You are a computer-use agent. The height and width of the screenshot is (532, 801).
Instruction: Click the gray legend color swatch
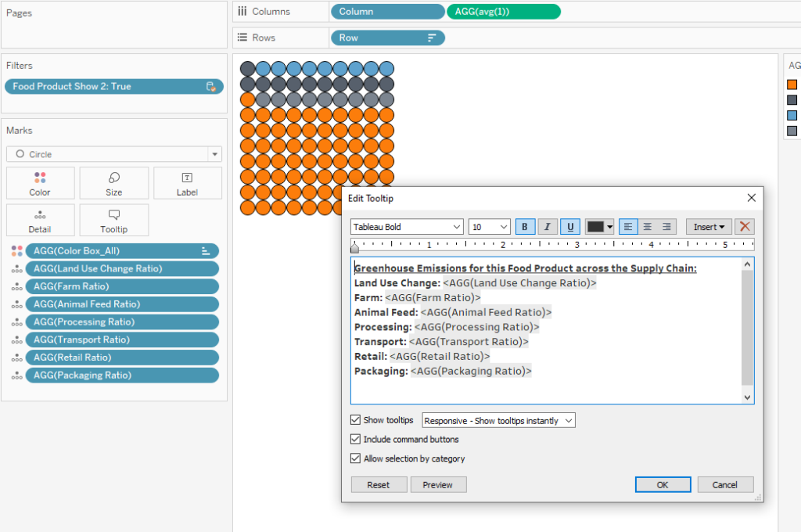(792, 131)
